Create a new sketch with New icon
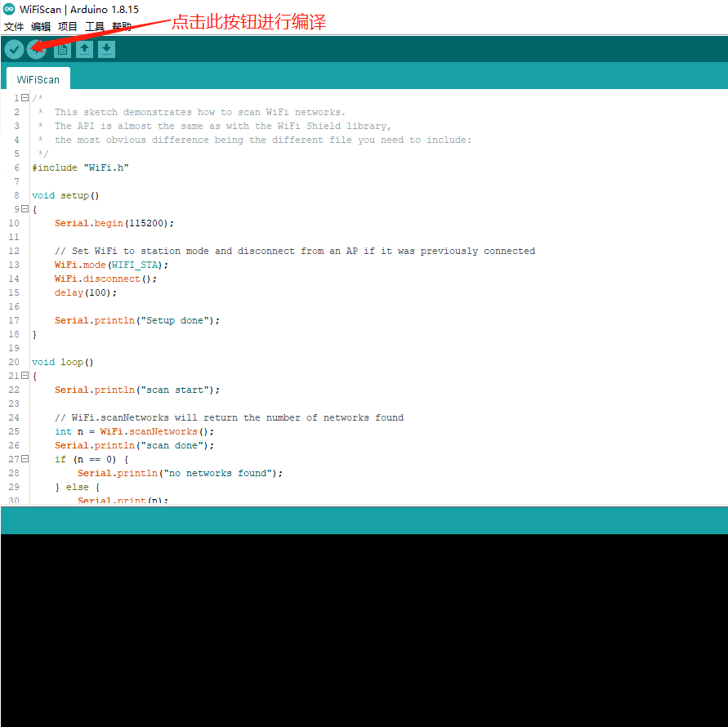 62,49
